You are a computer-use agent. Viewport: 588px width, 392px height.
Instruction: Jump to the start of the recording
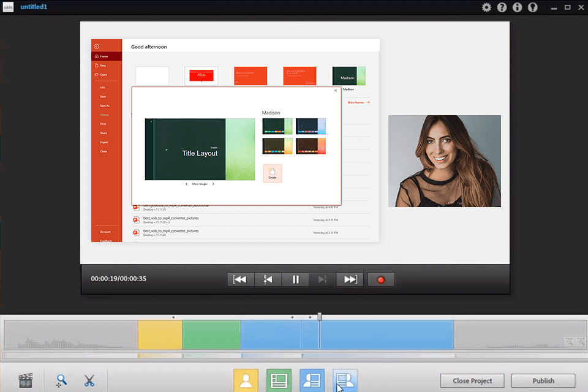point(240,279)
